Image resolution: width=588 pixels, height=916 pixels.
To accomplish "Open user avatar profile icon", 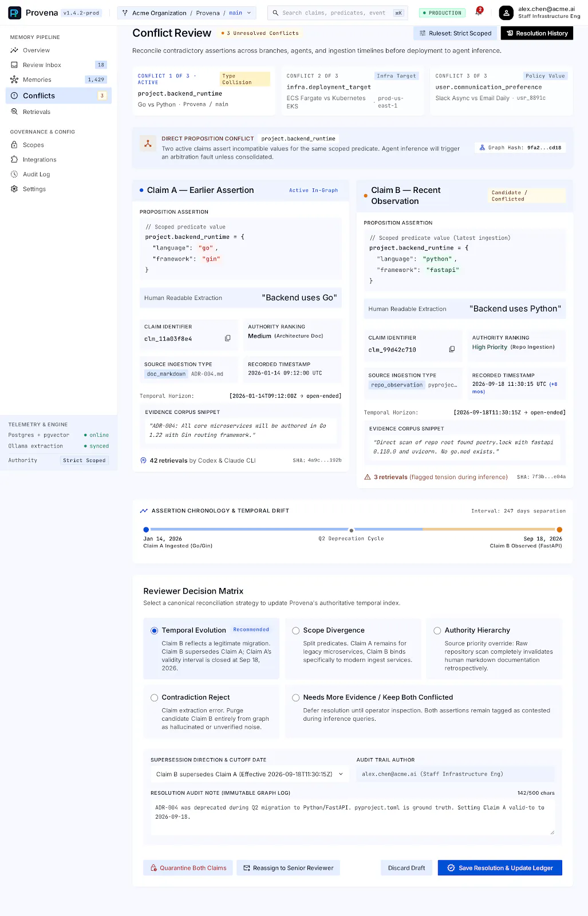I will 506,13.
